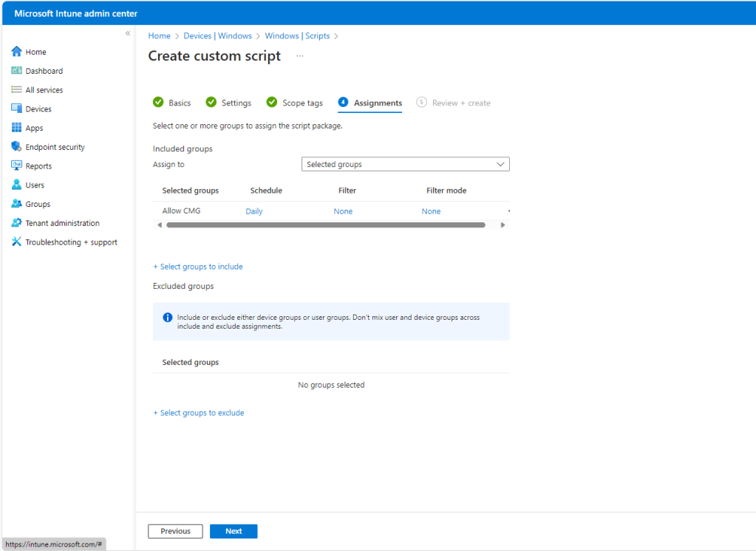The height and width of the screenshot is (551, 756).
Task: Click the Next button
Action: (x=234, y=531)
